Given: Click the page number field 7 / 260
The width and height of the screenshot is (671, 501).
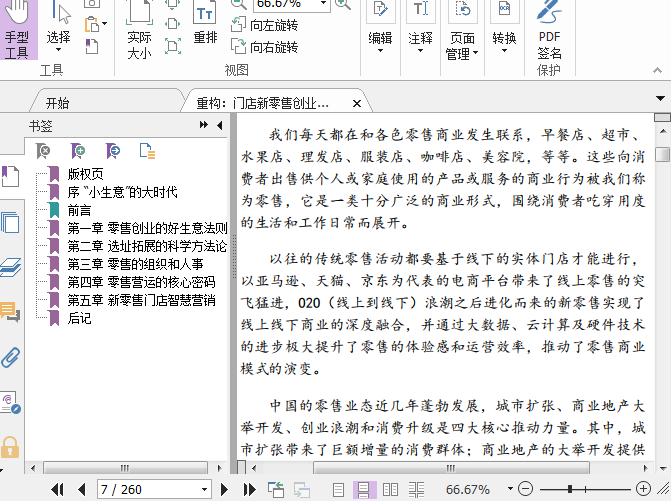Looking at the screenshot, I should [148, 489].
